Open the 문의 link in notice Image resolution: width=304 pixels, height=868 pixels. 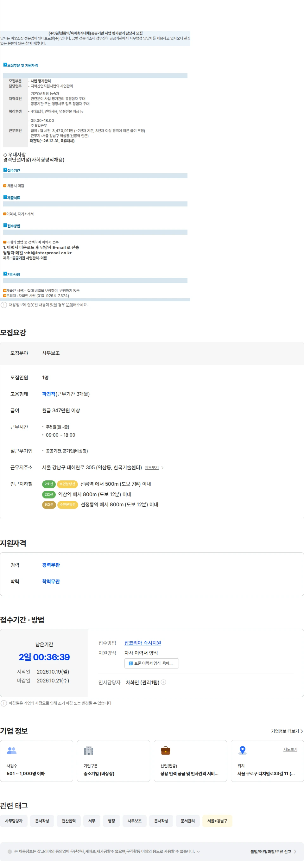(x=69, y=305)
